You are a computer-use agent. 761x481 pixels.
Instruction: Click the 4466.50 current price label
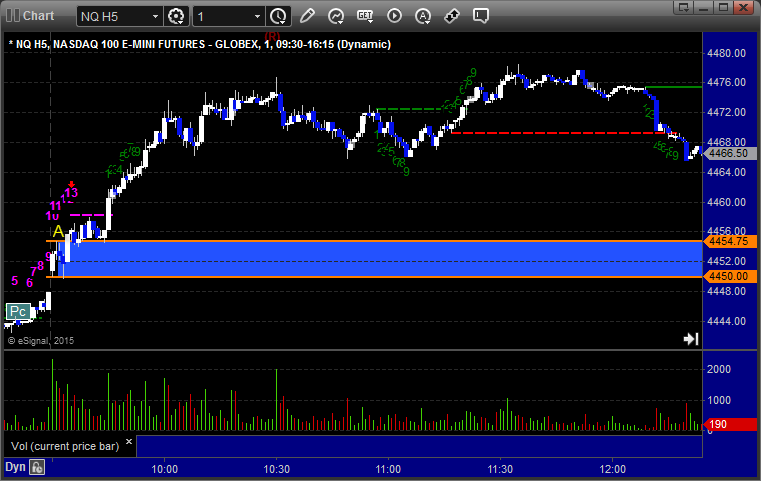[x=729, y=153]
